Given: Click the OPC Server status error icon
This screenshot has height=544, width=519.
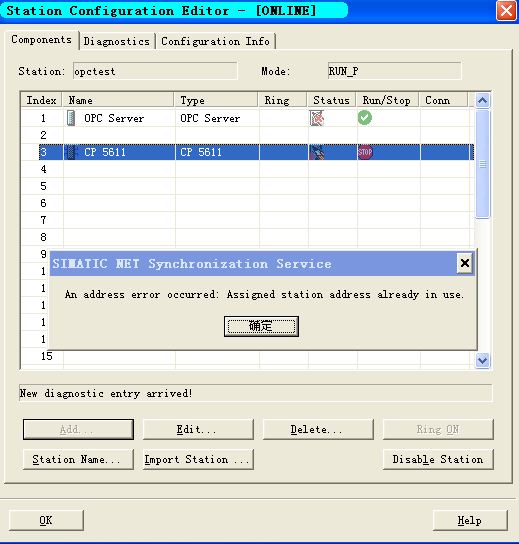Looking at the screenshot, I should (317, 118).
